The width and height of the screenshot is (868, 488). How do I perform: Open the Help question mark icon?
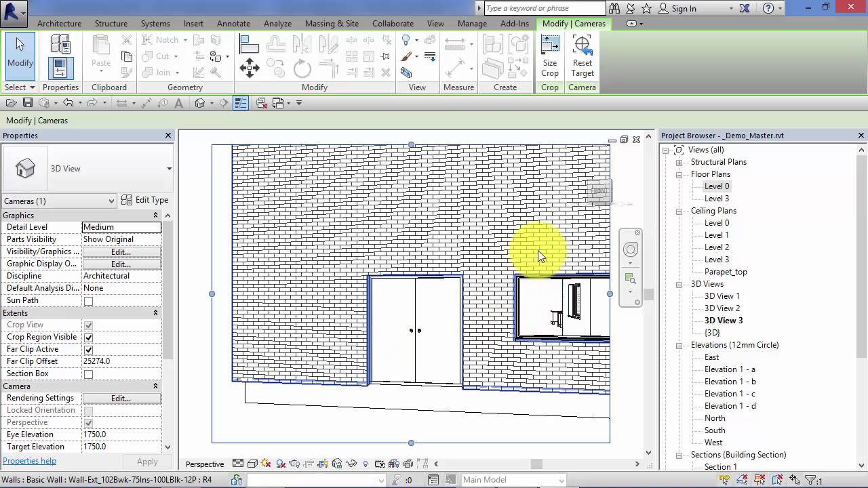pos(768,9)
